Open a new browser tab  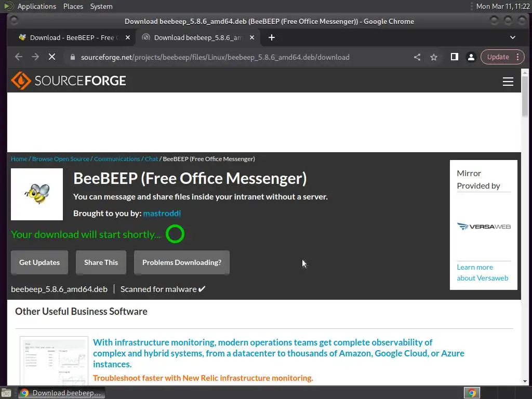[271, 37]
